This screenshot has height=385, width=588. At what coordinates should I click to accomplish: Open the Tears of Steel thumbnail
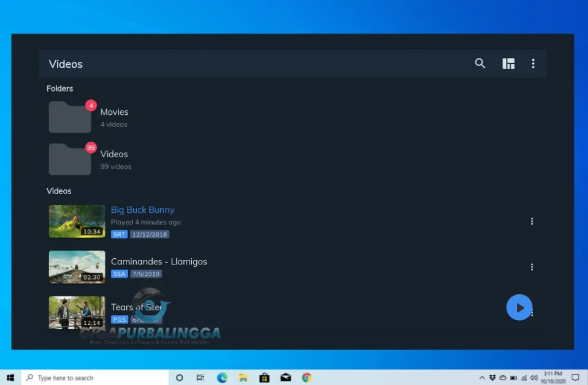[x=76, y=313]
